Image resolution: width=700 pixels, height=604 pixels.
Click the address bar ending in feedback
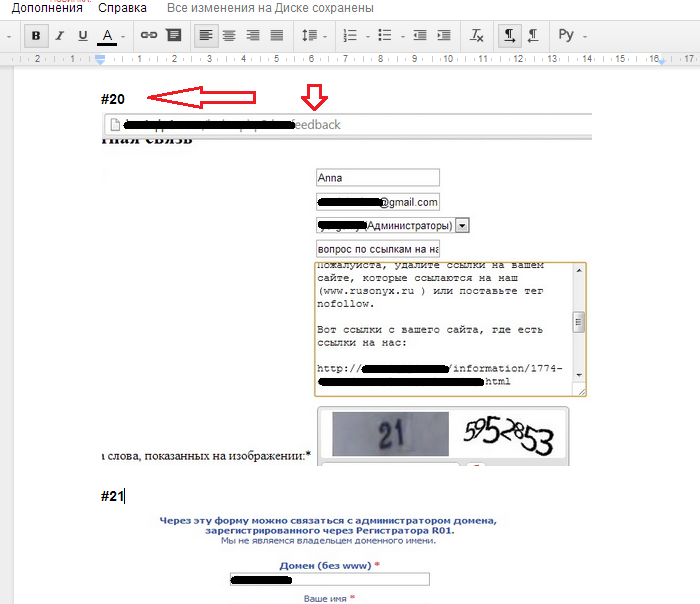[348, 125]
